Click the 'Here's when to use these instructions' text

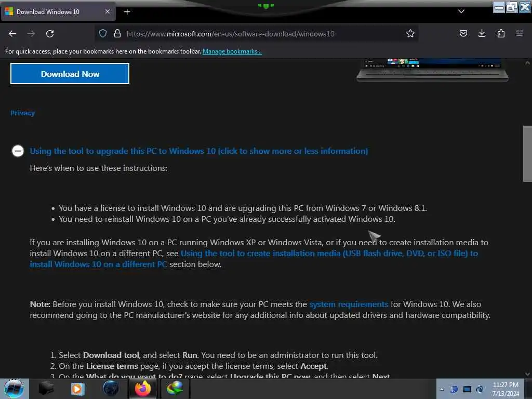[98, 168]
